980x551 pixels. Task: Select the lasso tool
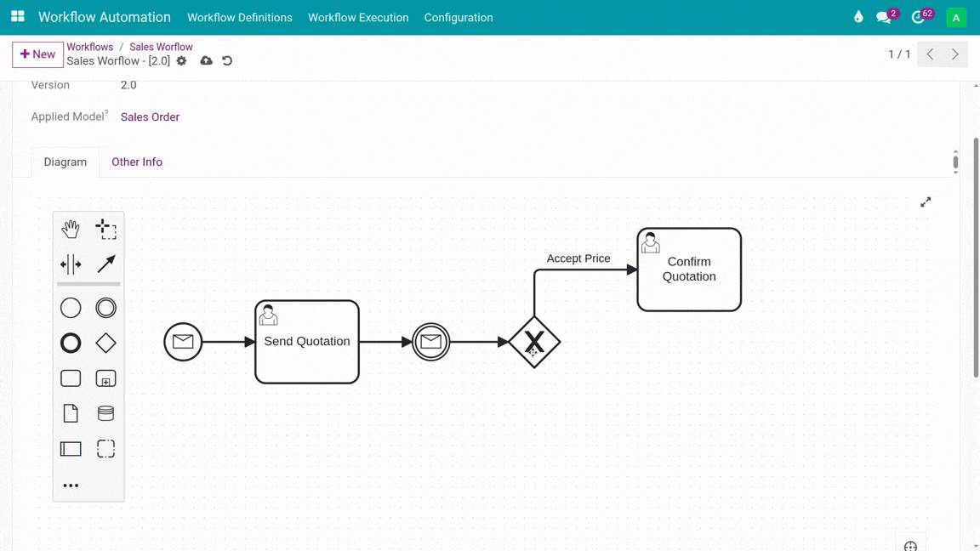point(105,229)
